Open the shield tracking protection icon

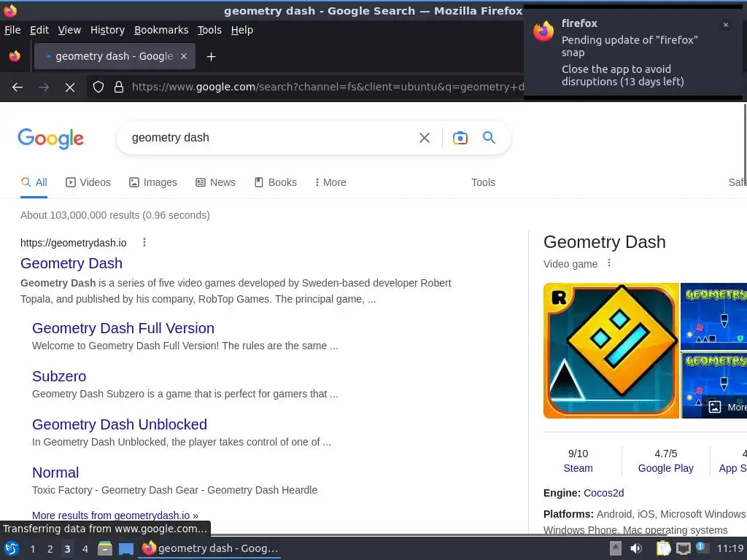coord(98,87)
